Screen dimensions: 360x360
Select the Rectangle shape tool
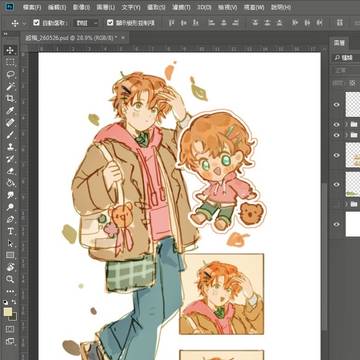(10, 255)
